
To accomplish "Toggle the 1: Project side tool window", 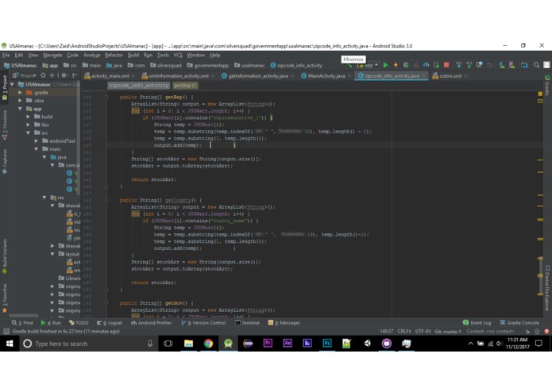I will (x=5, y=87).
